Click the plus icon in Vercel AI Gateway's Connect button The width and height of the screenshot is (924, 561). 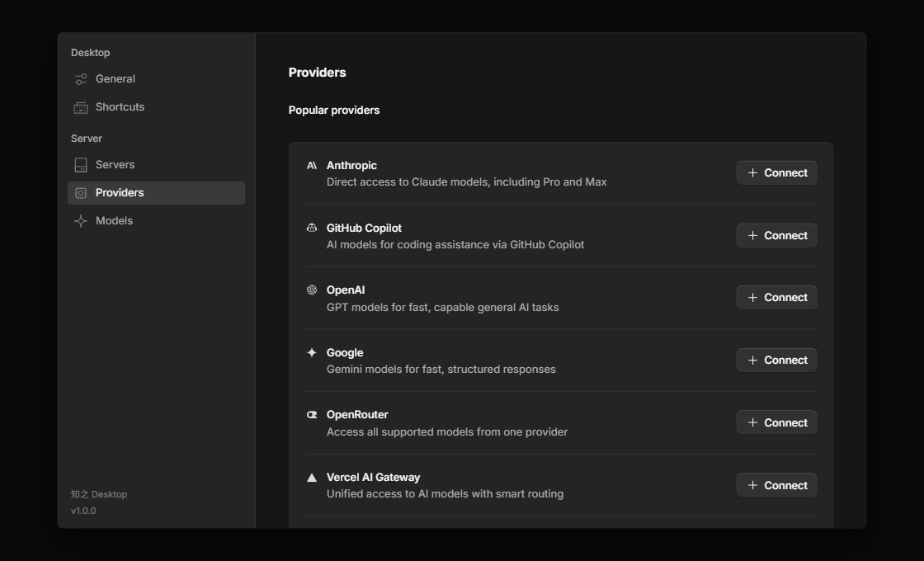pyautogui.click(x=752, y=485)
